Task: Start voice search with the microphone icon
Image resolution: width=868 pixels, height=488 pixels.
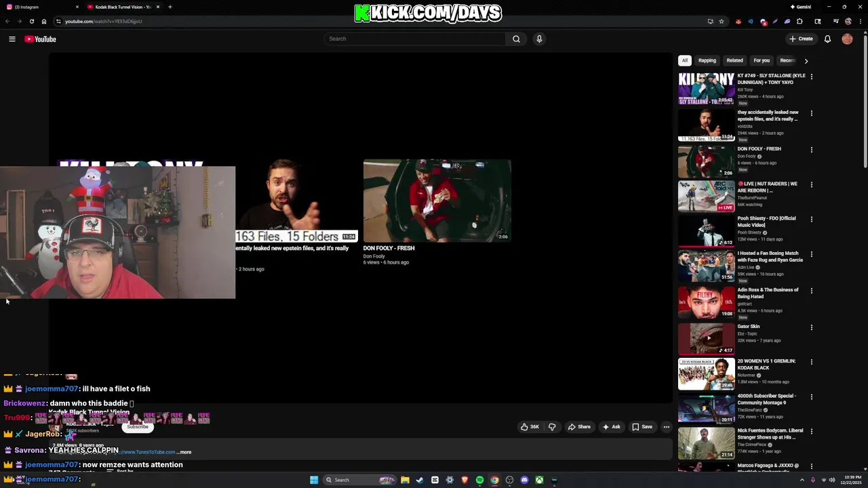Action: [539, 39]
